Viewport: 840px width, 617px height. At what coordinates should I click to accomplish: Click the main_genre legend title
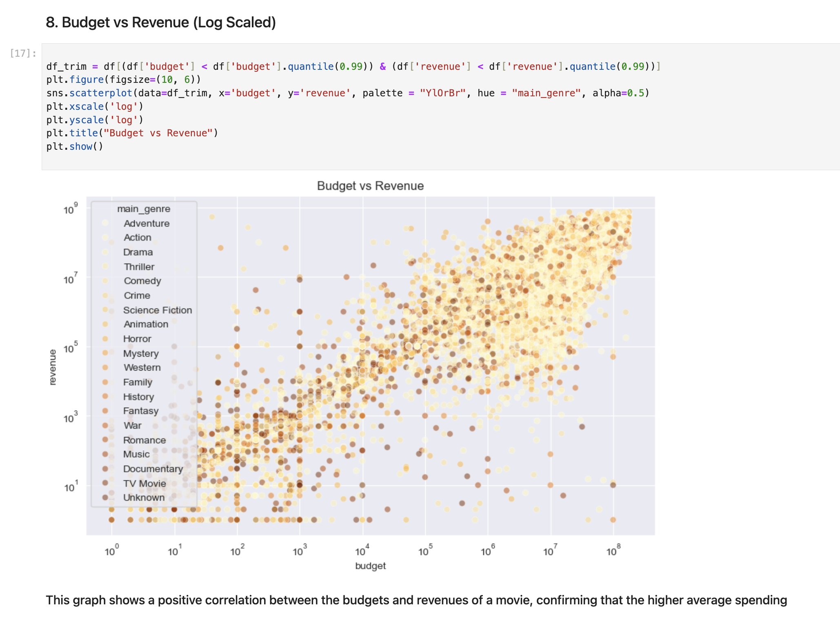click(x=144, y=209)
